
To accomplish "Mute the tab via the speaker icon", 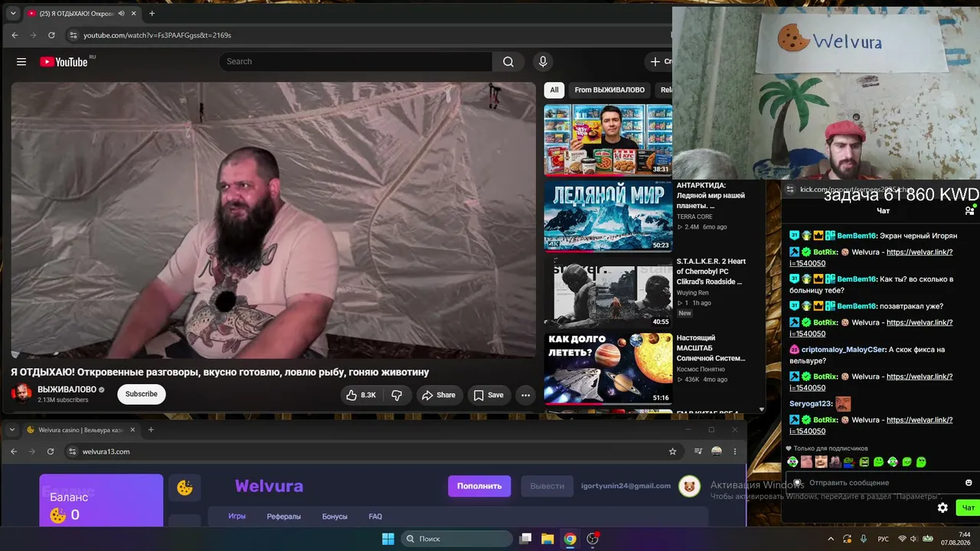I will point(121,13).
